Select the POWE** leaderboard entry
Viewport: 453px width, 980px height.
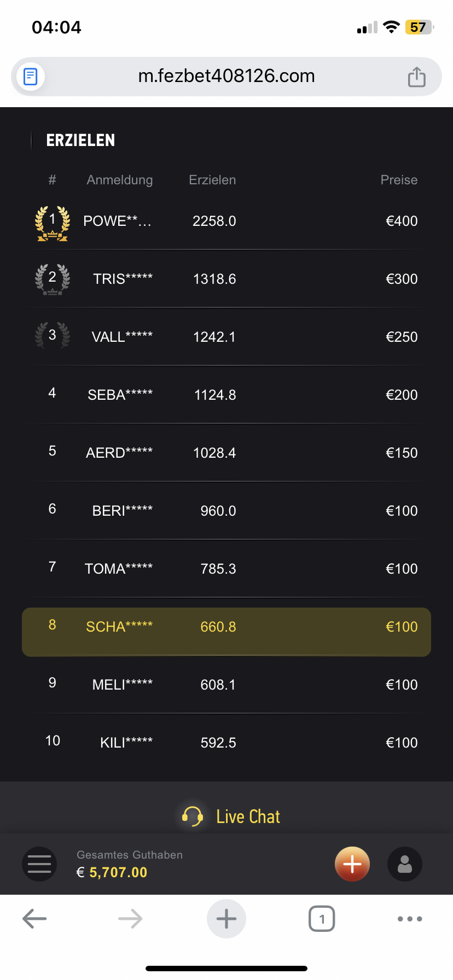pyautogui.click(x=117, y=221)
